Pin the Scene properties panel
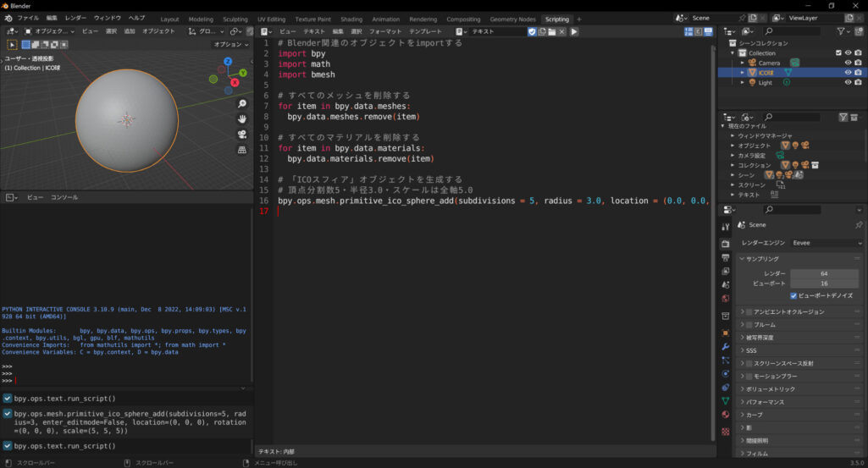 click(859, 224)
